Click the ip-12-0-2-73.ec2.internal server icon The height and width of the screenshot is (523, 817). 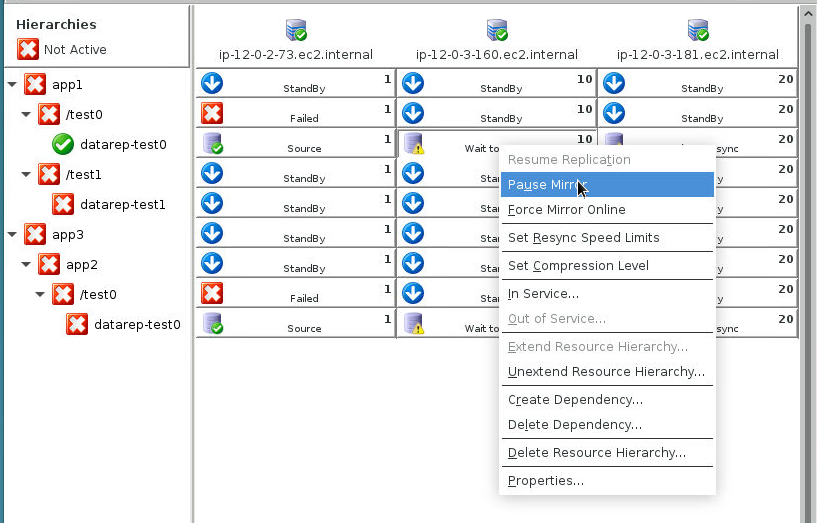pos(296,30)
